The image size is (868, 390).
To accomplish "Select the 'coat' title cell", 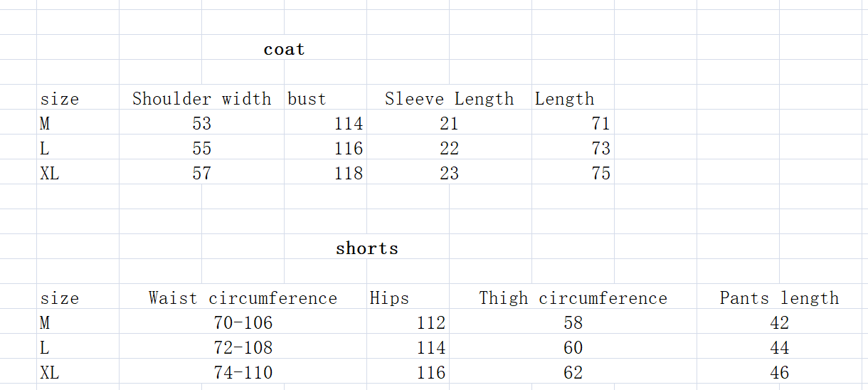I will (x=284, y=50).
